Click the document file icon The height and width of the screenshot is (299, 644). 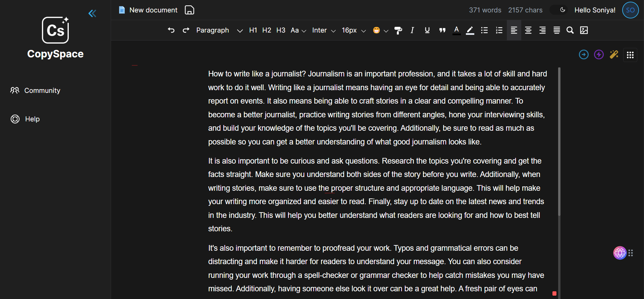122,10
